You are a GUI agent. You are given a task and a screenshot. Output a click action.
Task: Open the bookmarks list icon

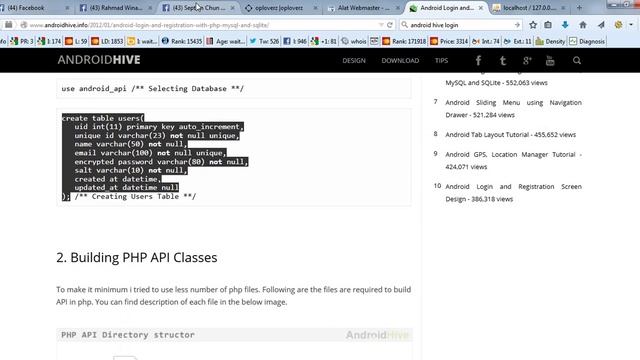pos(548,25)
